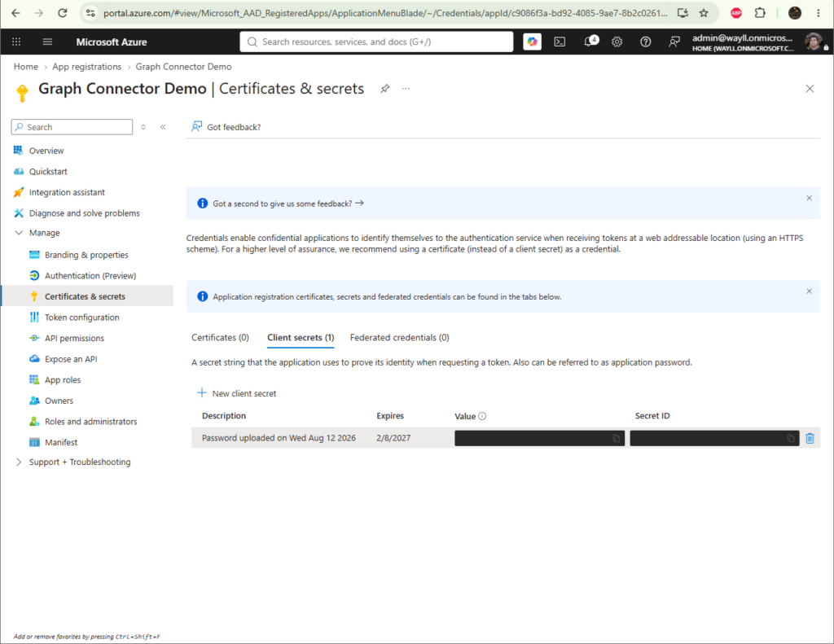Dismiss the feedback banner
This screenshot has width=834, height=644.
point(809,198)
